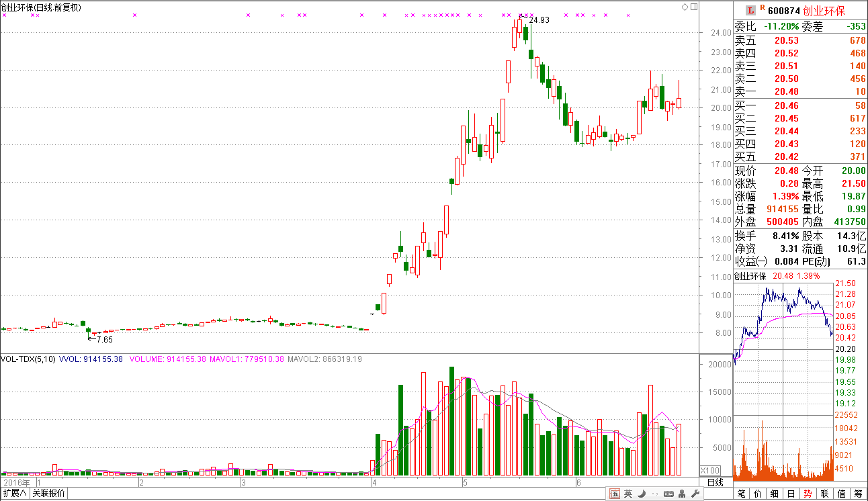The height and width of the screenshot is (501, 868).
Task: Click the 卖二 price 20.50
Action: click(787, 79)
